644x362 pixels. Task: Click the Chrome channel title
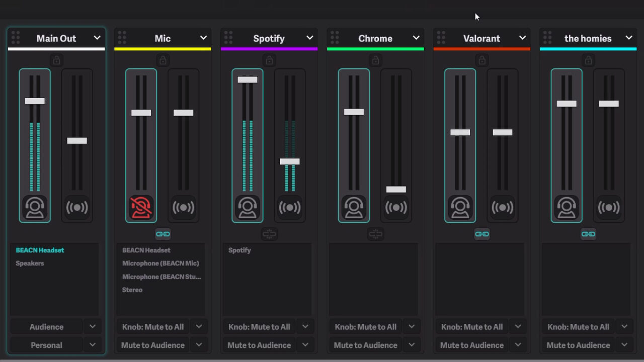375,38
